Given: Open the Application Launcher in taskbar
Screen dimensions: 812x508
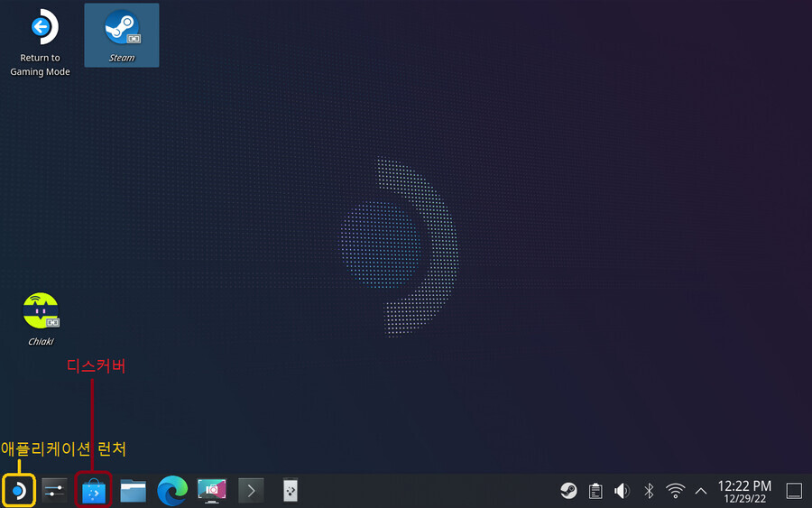Looking at the screenshot, I should pos(19,490).
